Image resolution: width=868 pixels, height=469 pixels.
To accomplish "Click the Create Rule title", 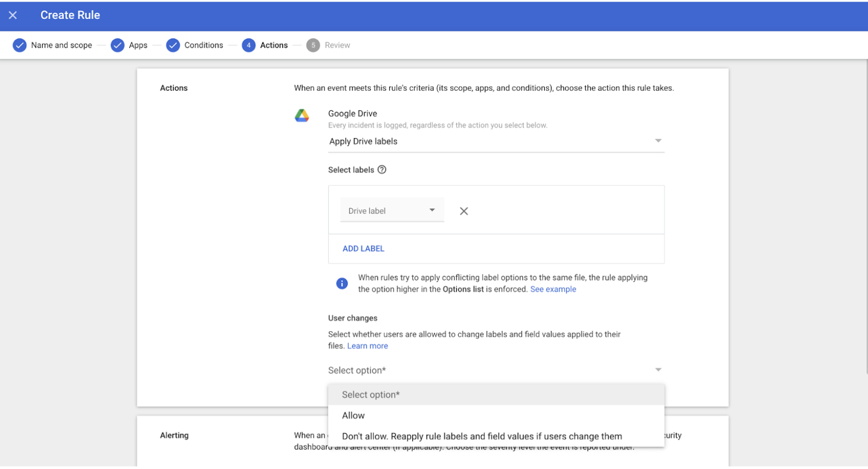I will 70,15.
